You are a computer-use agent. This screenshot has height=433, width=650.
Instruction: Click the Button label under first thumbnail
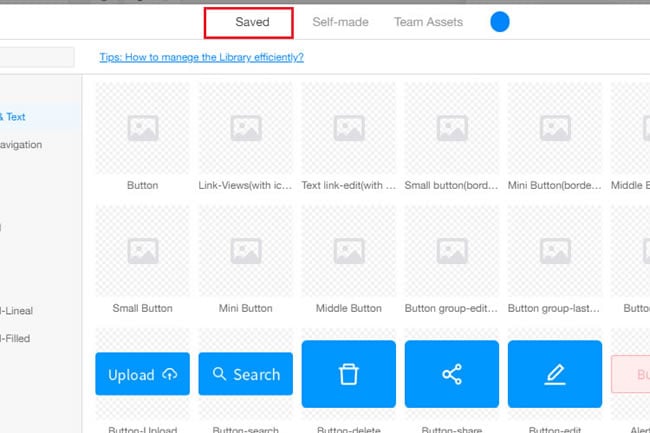click(x=143, y=185)
